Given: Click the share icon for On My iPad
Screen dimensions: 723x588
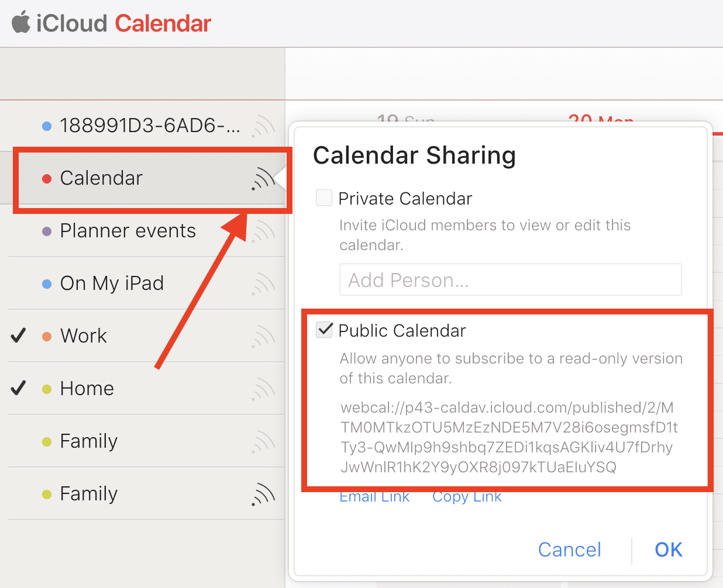Looking at the screenshot, I should coord(263,283).
